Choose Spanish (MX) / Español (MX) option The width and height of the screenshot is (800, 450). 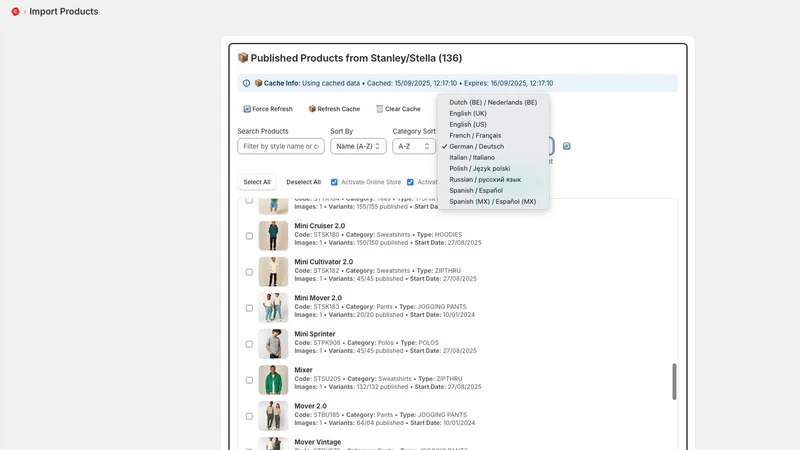tap(493, 202)
